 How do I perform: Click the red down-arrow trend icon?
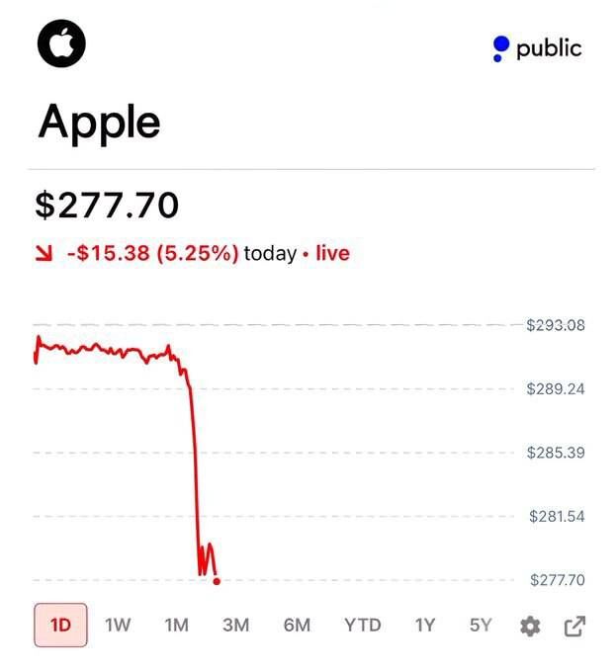pyautogui.click(x=44, y=253)
